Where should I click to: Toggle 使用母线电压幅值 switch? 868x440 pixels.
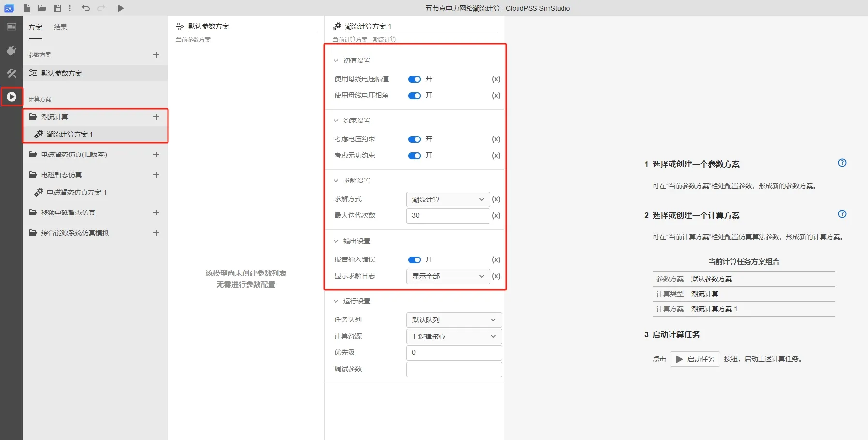pos(414,79)
